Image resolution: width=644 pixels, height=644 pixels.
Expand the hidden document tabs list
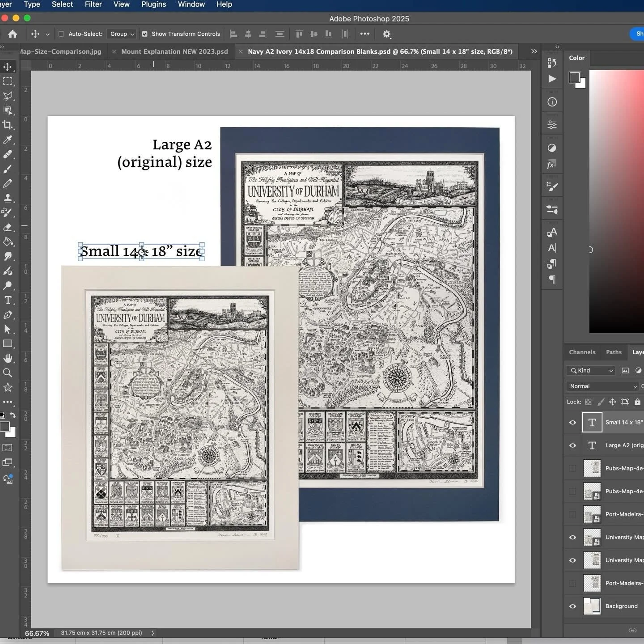pos(534,51)
